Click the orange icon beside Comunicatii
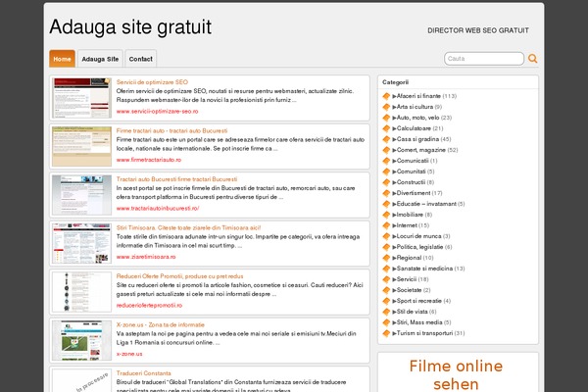 pyautogui.click(x=386, y=161)
